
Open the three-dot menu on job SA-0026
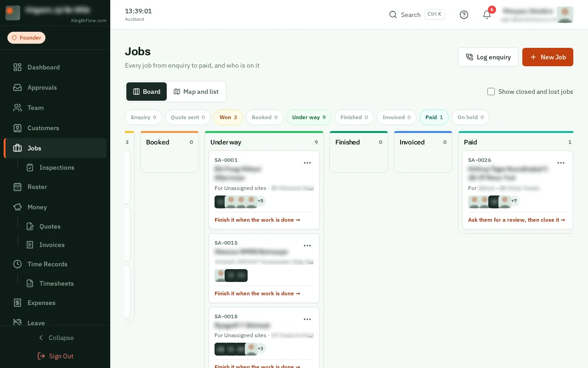coord(561,163)
